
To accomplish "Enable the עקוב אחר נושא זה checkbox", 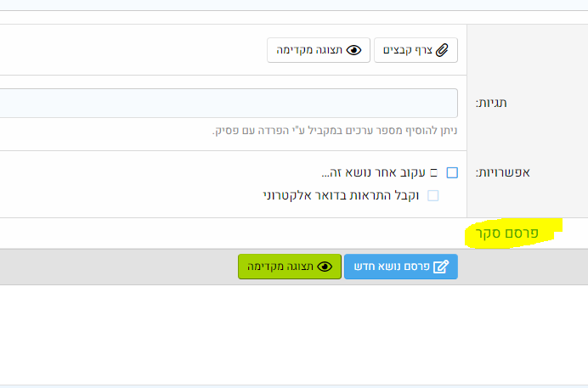I will click(x=452, y=173).
